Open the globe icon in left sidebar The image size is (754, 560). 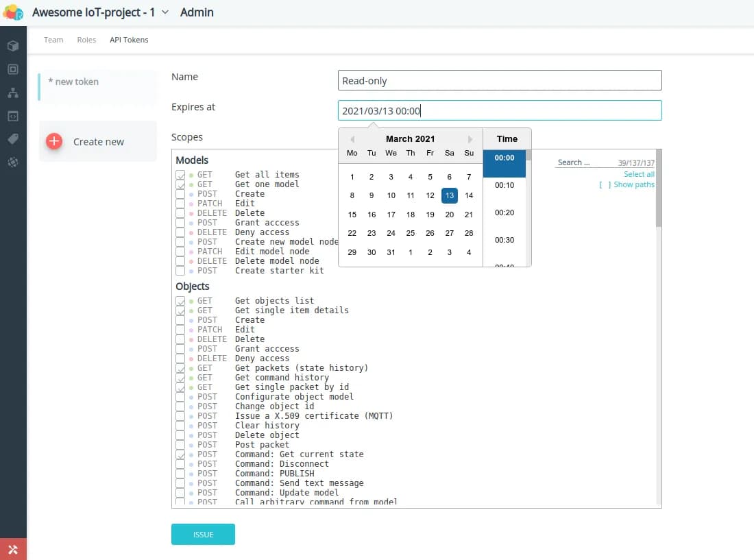[x=13, y=162]
